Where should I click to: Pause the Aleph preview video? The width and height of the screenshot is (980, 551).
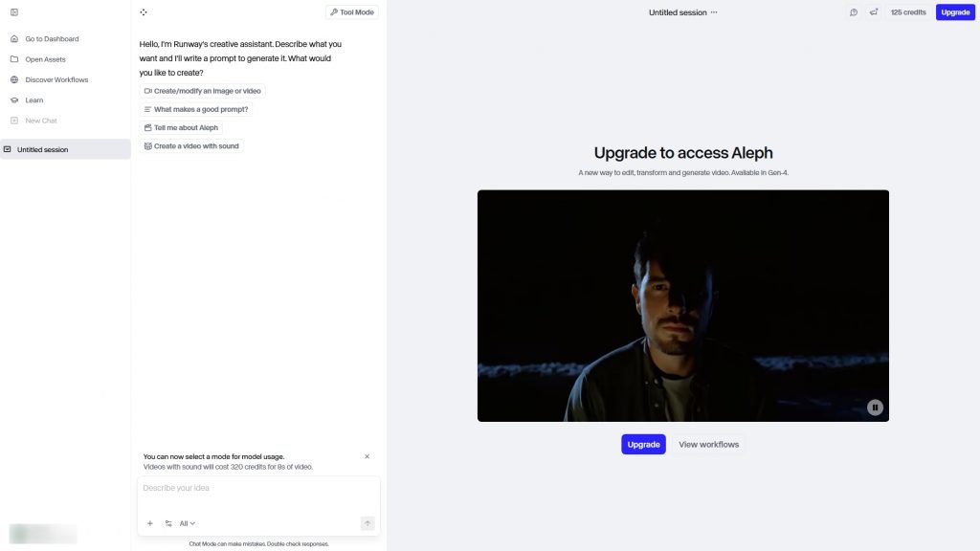(874, 408)
